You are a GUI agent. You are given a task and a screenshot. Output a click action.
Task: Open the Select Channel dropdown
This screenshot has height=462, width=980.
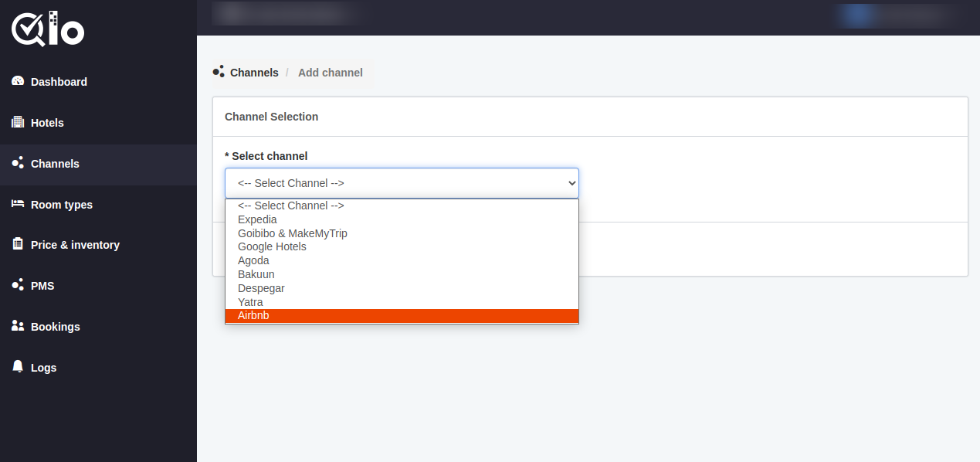pos(401,183)
